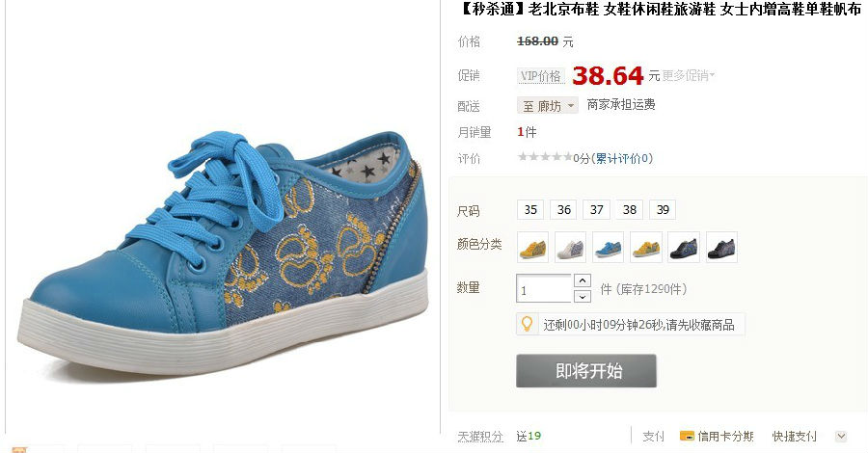Click the quantity input field
Viewport: 868px width, 453px height.
pos(544,289)
